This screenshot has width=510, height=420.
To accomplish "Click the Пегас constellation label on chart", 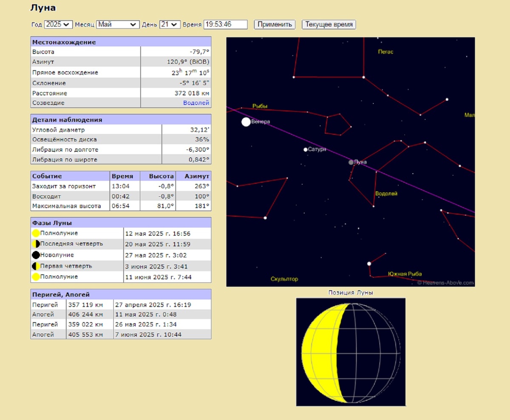I will 385,52.
